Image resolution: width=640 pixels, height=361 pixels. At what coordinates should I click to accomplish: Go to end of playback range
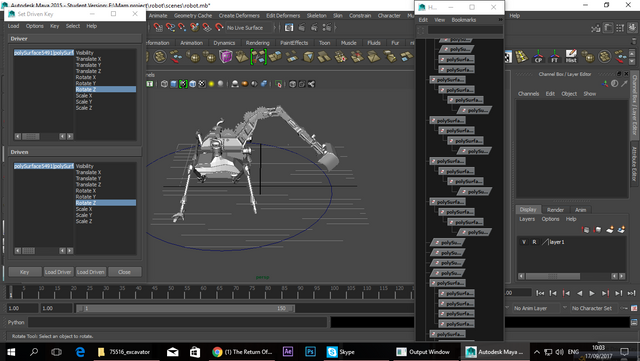tap(631, 293)
